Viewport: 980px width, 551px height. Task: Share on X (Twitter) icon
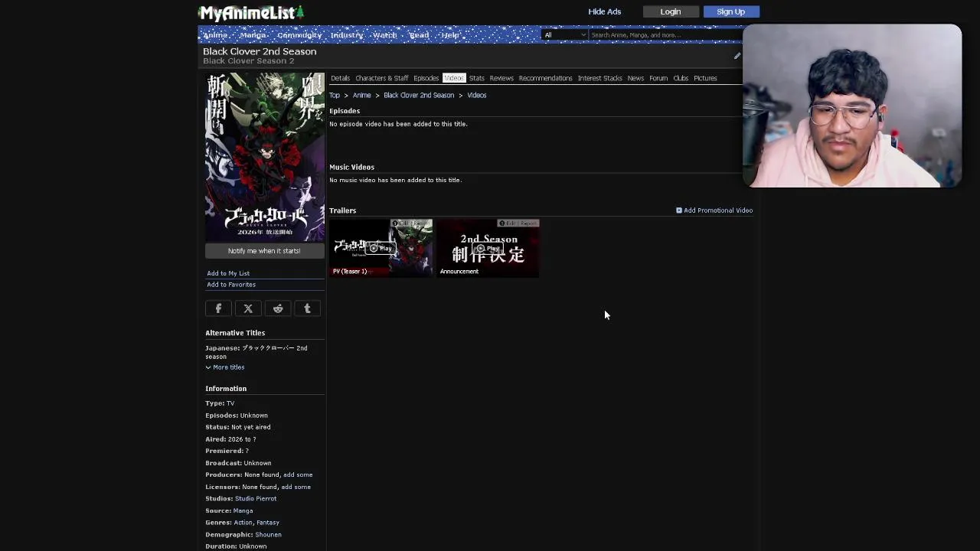[248, 308]
